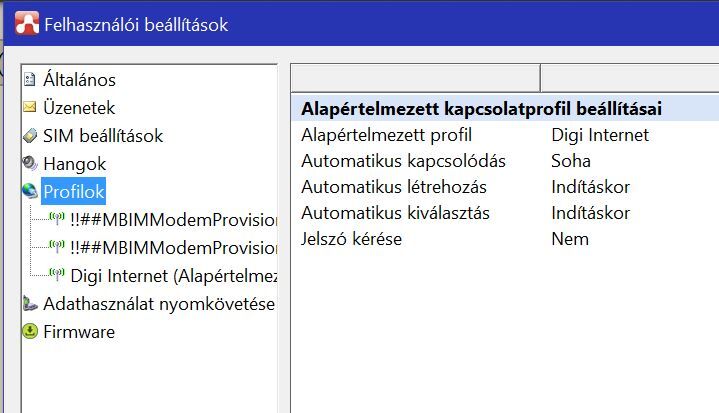Click the Profilok globe icon
Screen dimensions: 719x413
point(29,192)
